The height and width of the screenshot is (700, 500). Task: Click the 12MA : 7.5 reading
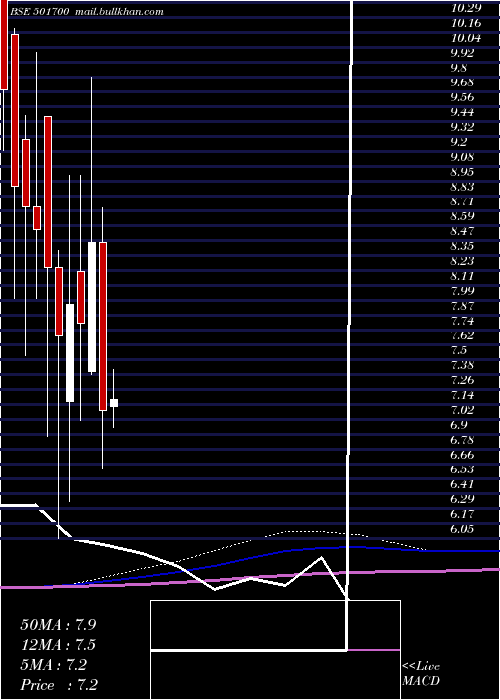[x=58, y=645]
